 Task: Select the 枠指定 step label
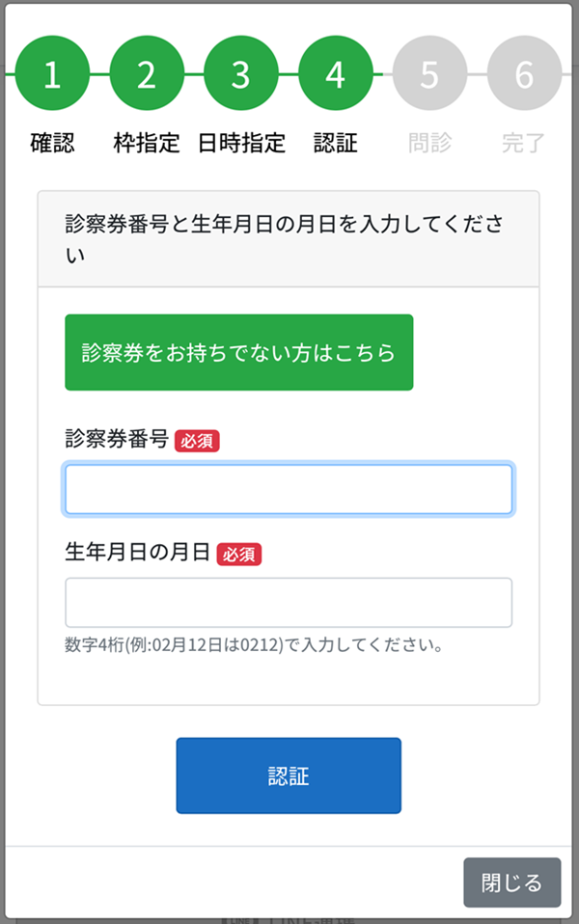(147, 144)
